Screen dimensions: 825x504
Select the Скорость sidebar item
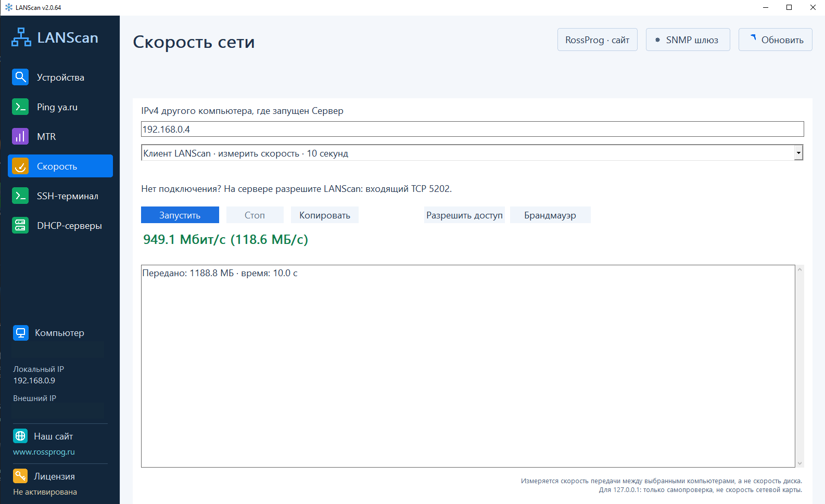coord(60,166)
